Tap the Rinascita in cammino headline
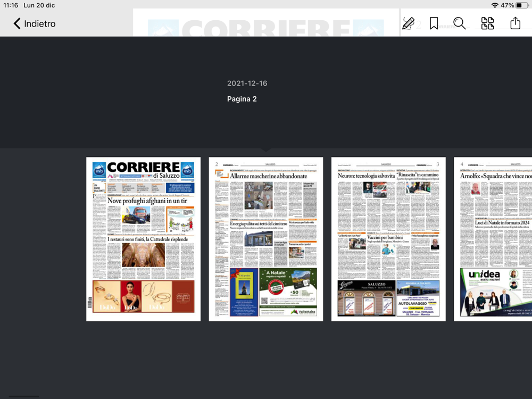The height and width of the screenshot is (399, 532). click(417, 174)
